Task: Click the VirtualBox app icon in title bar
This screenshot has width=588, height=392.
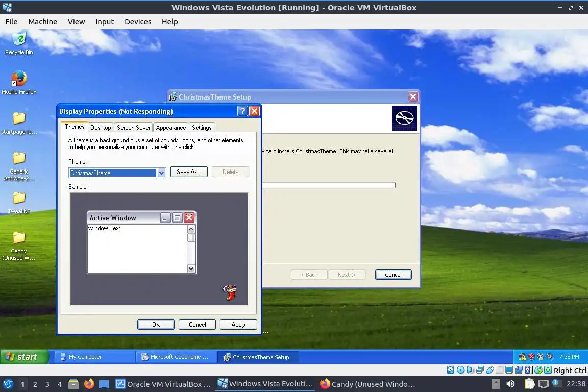Action: point(8,7)
